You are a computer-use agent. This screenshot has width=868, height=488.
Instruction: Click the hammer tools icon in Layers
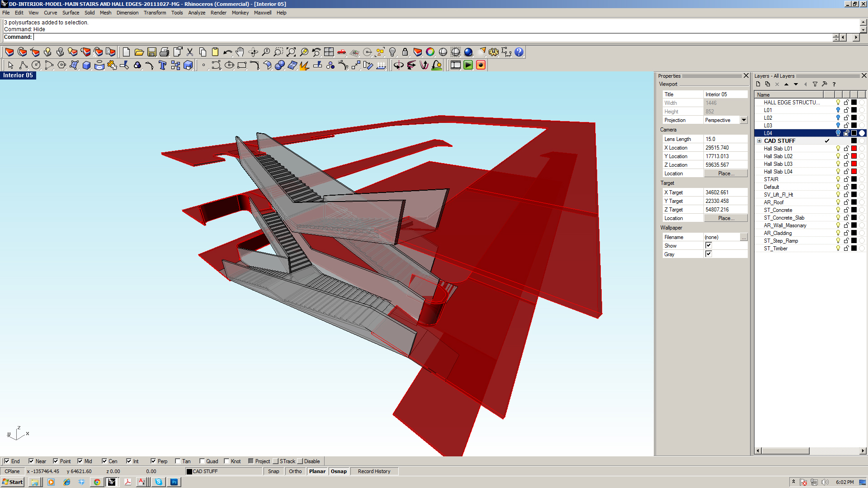point(825,84)
